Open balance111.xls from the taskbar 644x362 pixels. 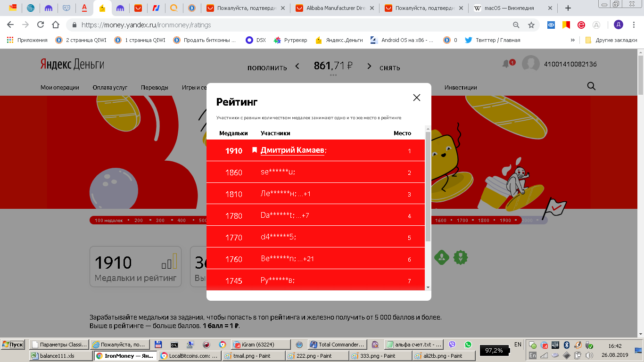(x=61, y=356)
